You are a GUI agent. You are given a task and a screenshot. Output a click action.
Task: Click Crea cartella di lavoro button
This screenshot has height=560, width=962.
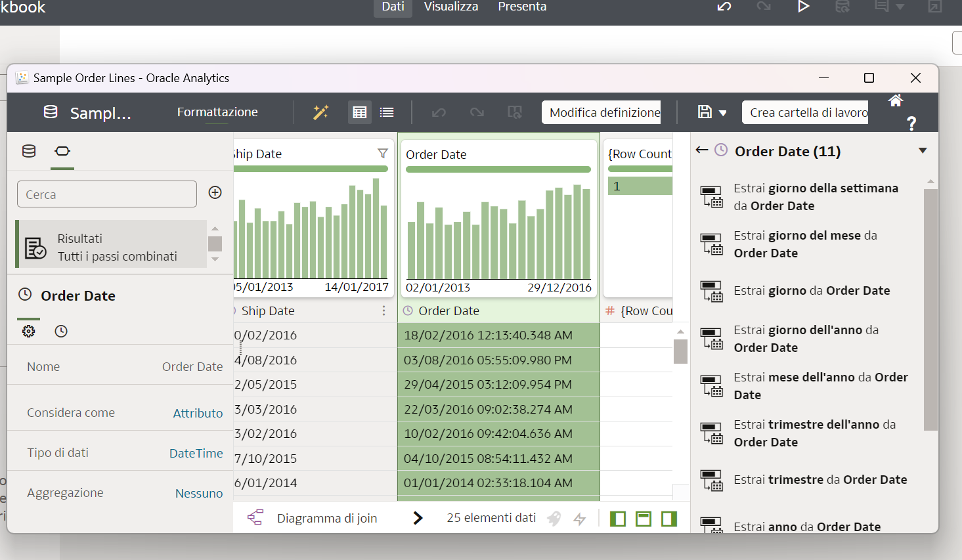pyautogui.click(x=805, y=112)
